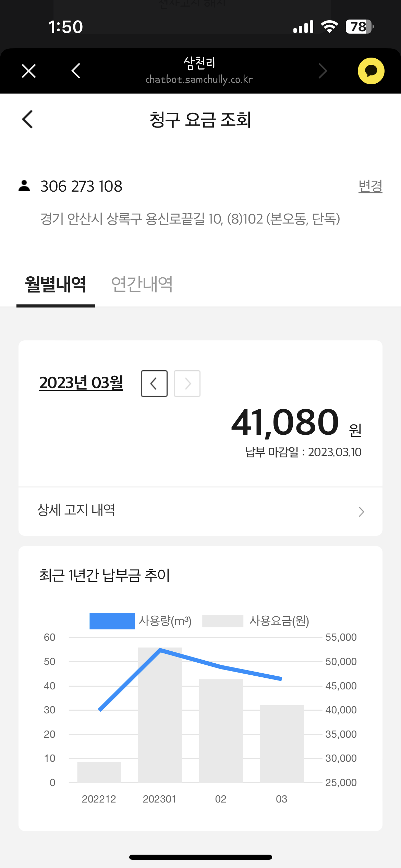401x868 pixels.
Task: Expand 상세 고지 내역 details
Action: (x=76, y=510)
